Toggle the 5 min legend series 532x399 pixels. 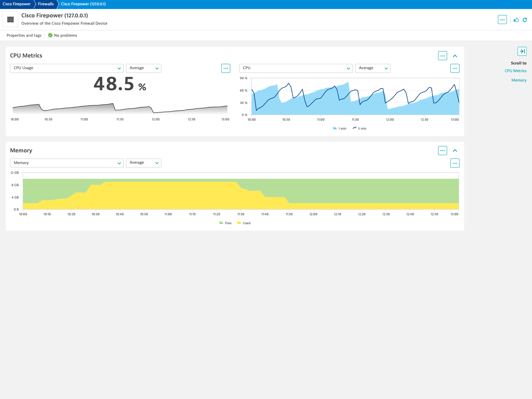pos(359,129)
